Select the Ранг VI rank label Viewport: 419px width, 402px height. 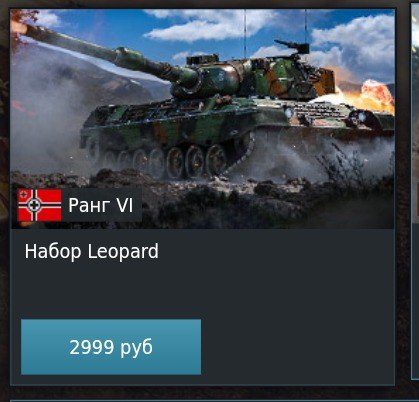[x=101, y=205]
